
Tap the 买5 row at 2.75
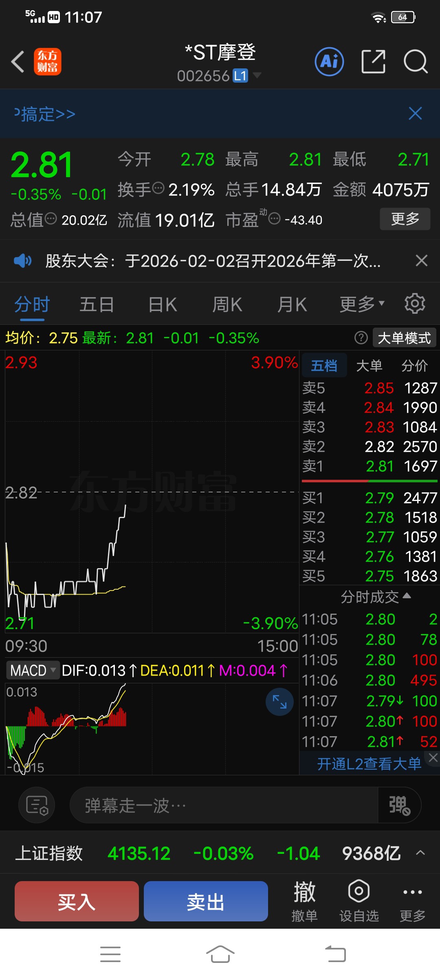coord(370,576)
